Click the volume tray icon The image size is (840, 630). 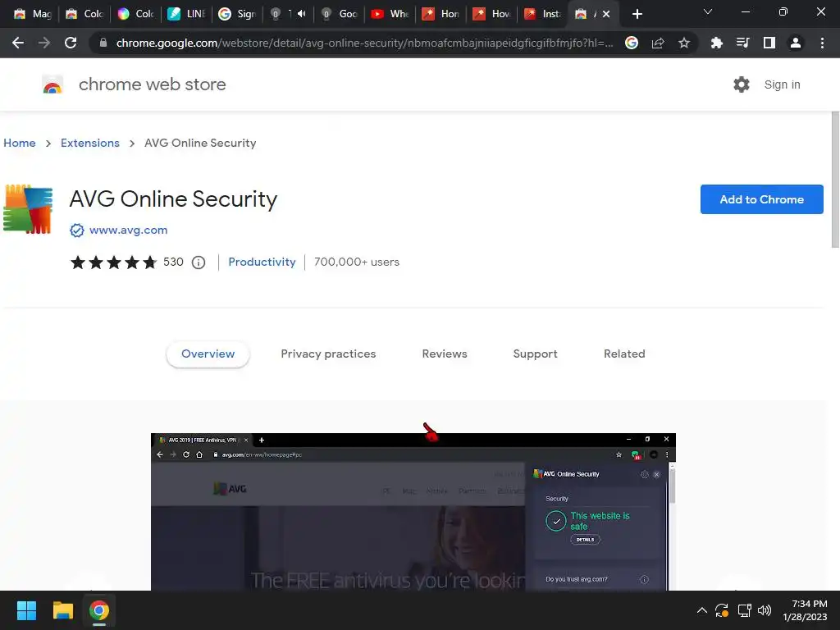[x=765, y=610]
